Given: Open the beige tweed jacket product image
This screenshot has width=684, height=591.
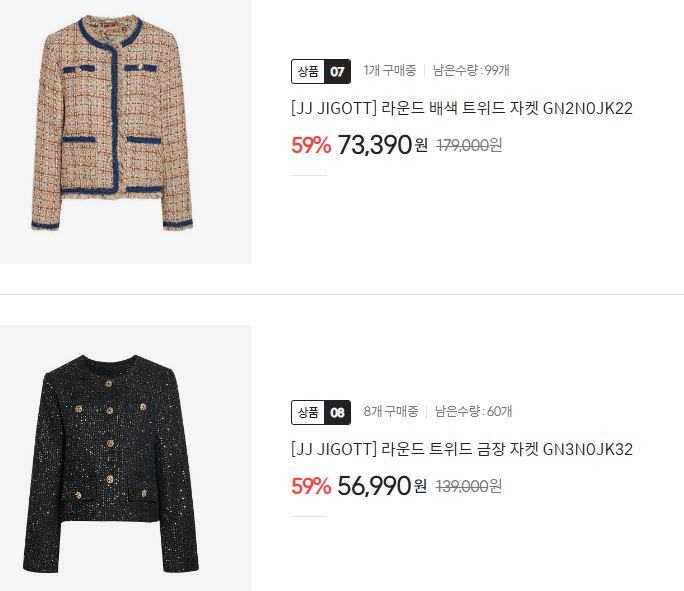Looking at the screenshot, I should [125, 131].
